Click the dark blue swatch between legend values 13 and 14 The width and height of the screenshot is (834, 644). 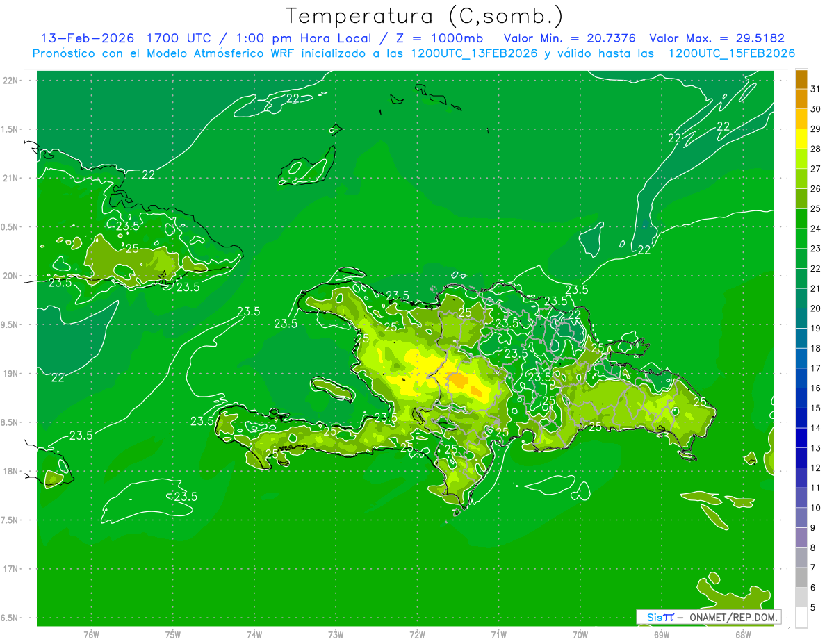click(801, 438)
